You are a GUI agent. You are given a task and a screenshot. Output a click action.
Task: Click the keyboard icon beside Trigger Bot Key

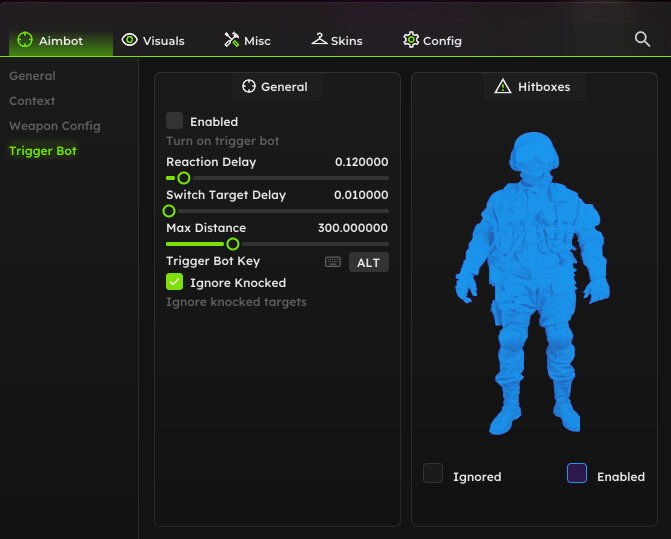(333, 262)
